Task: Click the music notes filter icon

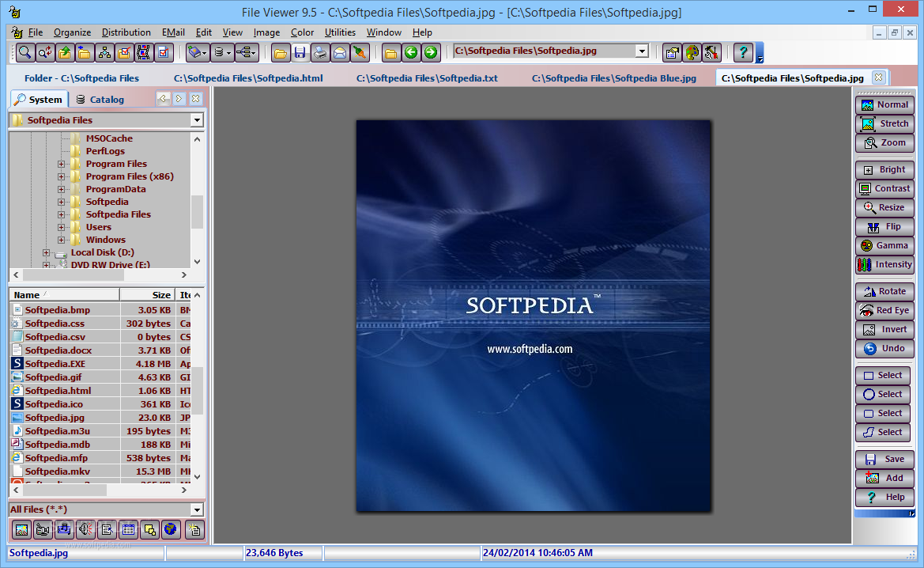Action: pos(64,530)
